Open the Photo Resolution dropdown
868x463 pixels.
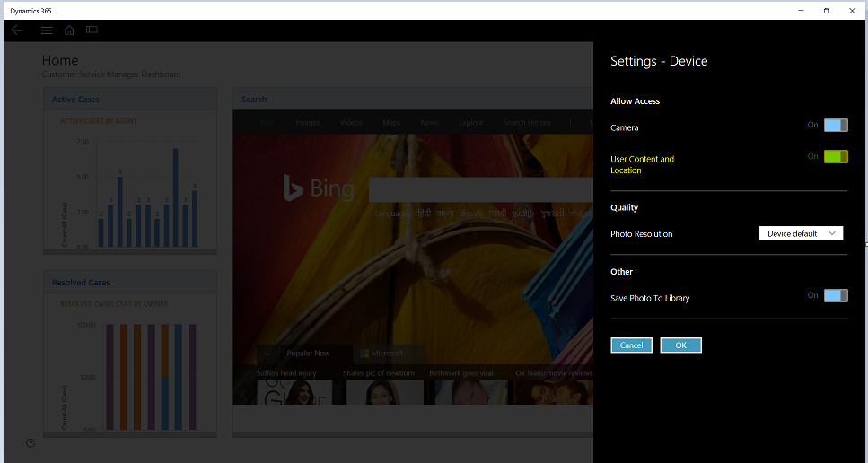click(801, 233)
